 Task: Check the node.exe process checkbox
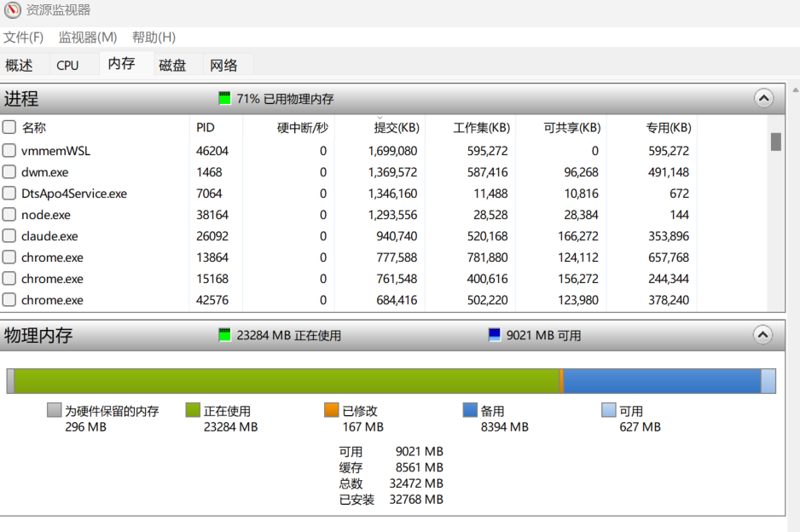(x=9, y=215)
